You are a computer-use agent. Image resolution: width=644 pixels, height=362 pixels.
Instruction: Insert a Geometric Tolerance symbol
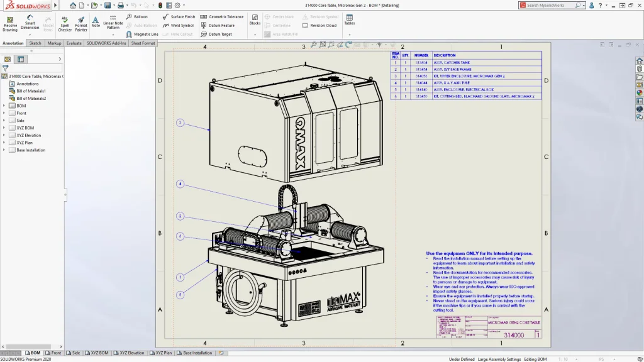click(222, 17)
